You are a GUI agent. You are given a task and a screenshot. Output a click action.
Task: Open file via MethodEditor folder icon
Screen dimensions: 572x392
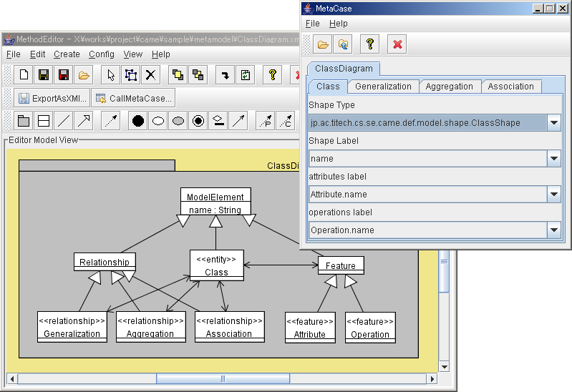pos(84,75)
